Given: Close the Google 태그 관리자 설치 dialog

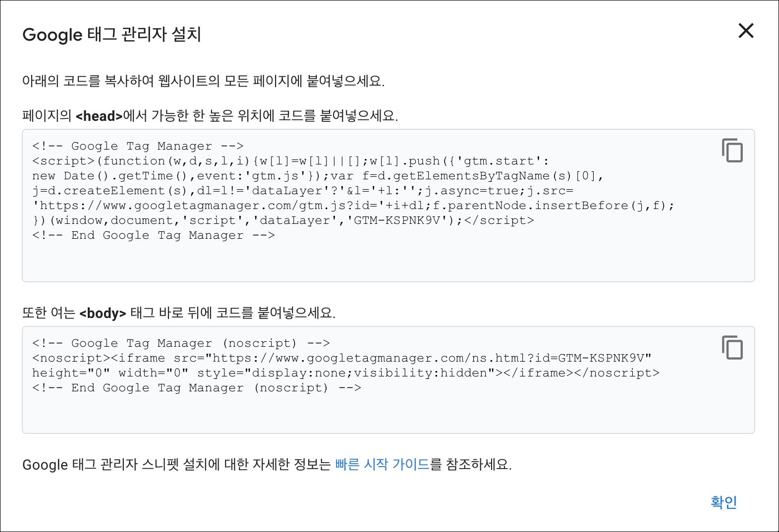Looking at the screenshot, I should pyautogui.click(x=746, y=31).
